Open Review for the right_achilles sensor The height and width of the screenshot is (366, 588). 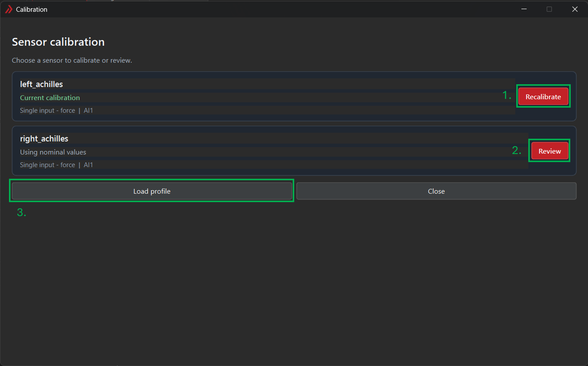(x=549, y=151)
